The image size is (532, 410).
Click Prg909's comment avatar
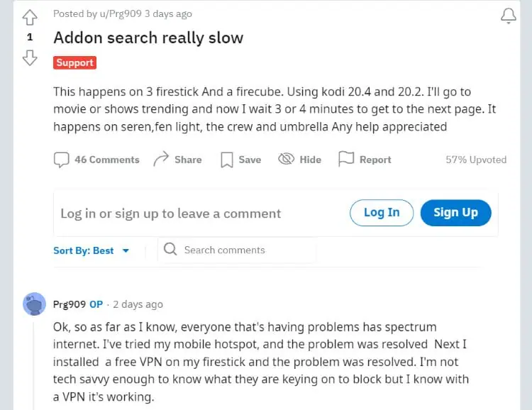pyautogui.click(x=34, y=304)
